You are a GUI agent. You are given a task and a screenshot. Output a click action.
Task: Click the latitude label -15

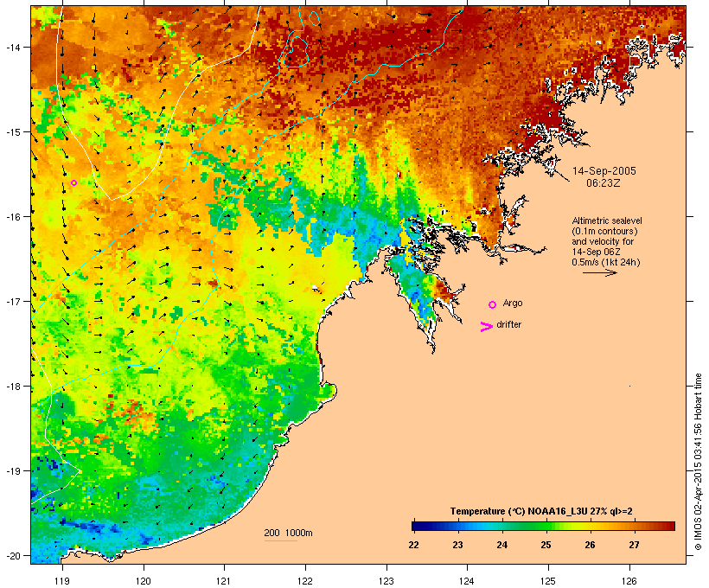[x=13, y=132]
